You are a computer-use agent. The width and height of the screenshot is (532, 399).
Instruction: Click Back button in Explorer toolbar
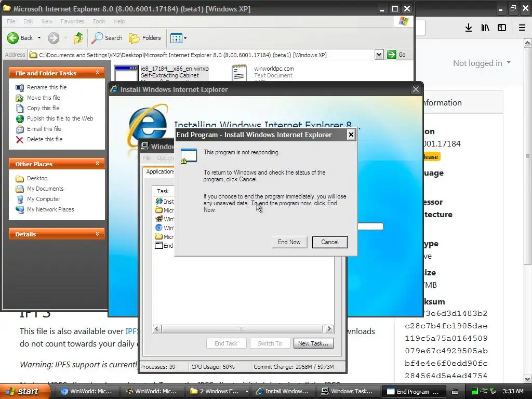coord(20,38)
